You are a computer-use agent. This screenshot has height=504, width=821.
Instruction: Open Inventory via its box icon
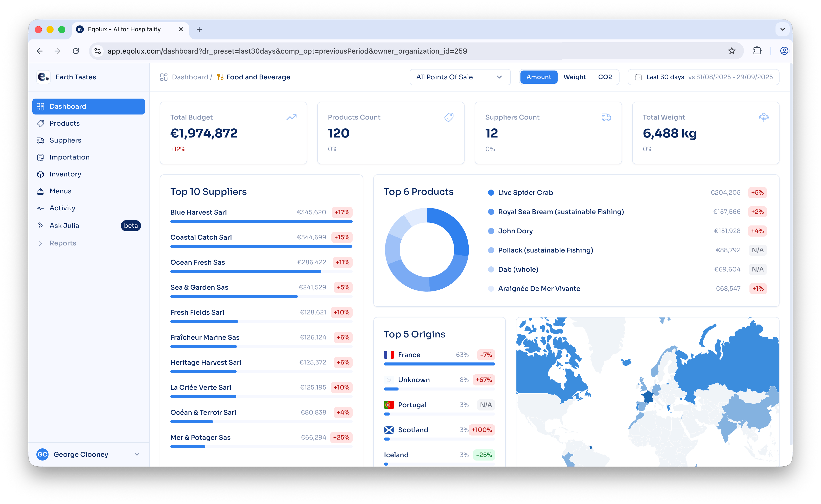pos(40,174)
